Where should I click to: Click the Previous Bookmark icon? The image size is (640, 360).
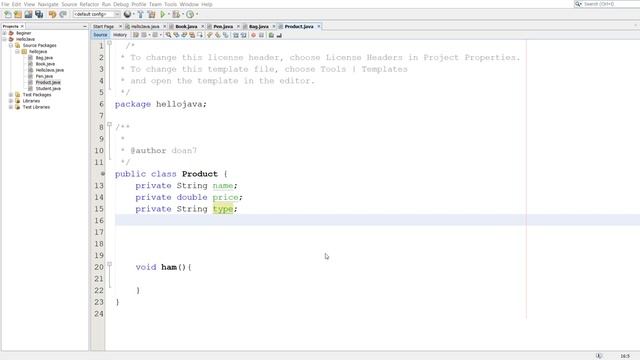(209, 35)
